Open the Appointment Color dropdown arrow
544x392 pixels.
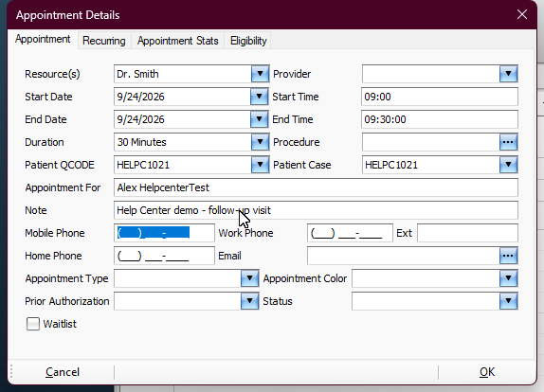point(508,278)
